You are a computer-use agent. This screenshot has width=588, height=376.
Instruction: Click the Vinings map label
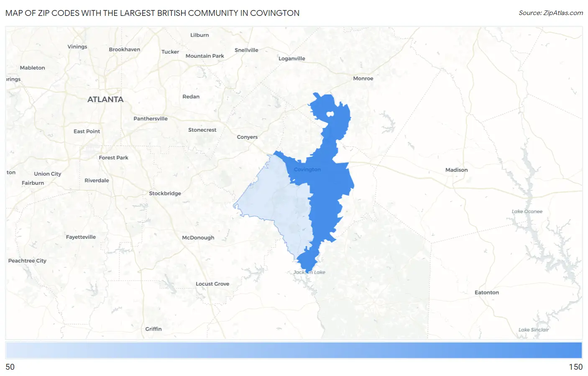(x=77, y=47)
